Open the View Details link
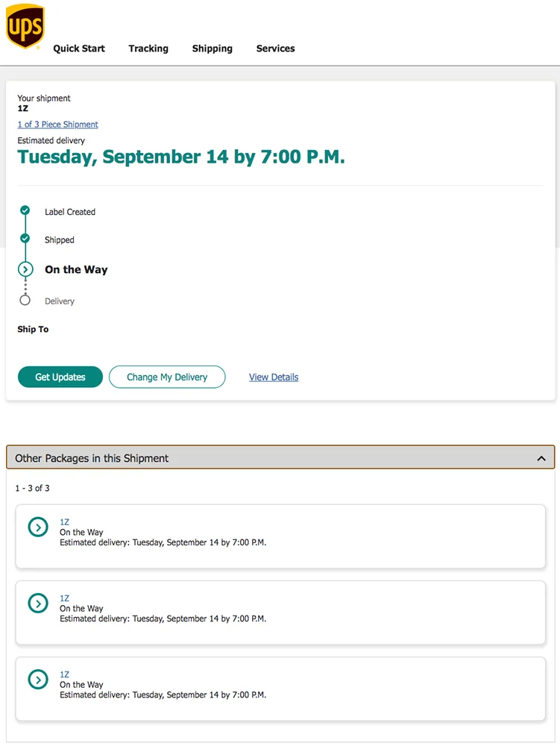This screenshot has width=560, height=746. (x=274, y=377)
